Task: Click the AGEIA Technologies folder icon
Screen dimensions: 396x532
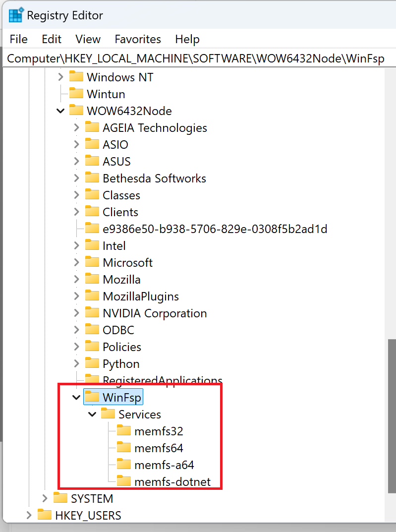Action: 92,127
